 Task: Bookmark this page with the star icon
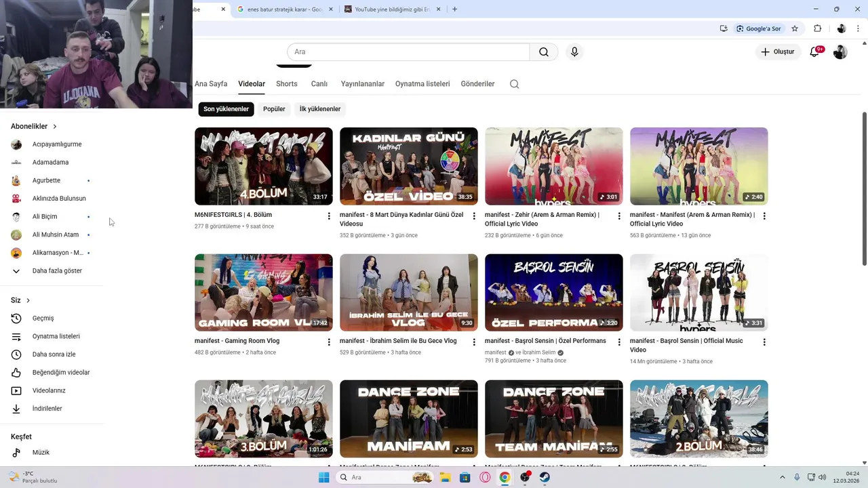pyautogui.click(x=795, y=28)
